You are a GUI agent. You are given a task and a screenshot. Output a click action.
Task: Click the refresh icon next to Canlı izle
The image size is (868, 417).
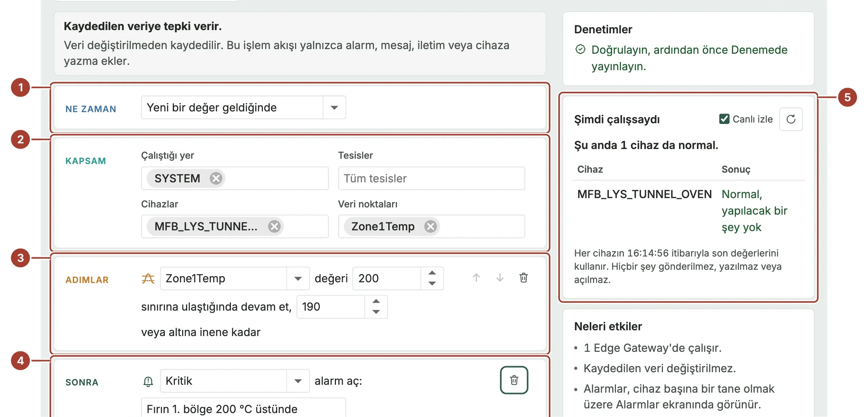(x=791, y=119)
